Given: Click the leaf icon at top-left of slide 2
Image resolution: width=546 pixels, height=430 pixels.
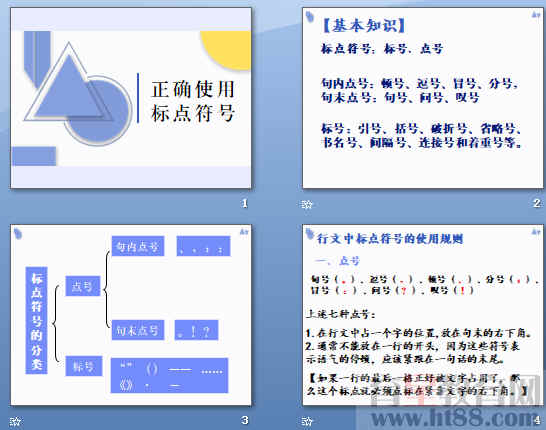Looking at the screenshot, I should coord(310,16).
